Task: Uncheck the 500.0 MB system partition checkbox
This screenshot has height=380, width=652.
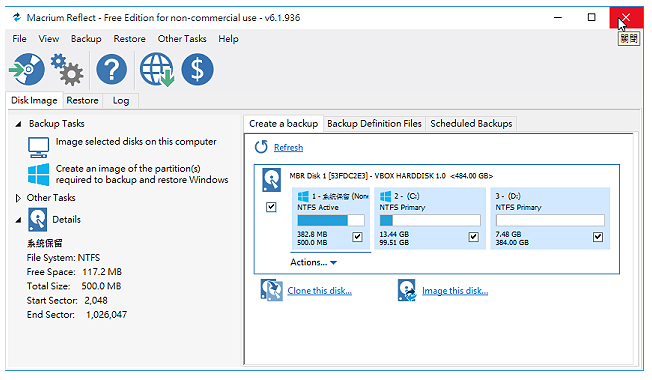Action: pyautogui.click(x=357, y=237)
